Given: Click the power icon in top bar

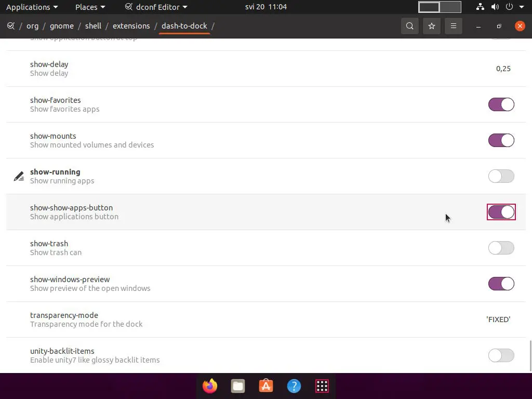Looking at the screenshot, I should (509, 7).
